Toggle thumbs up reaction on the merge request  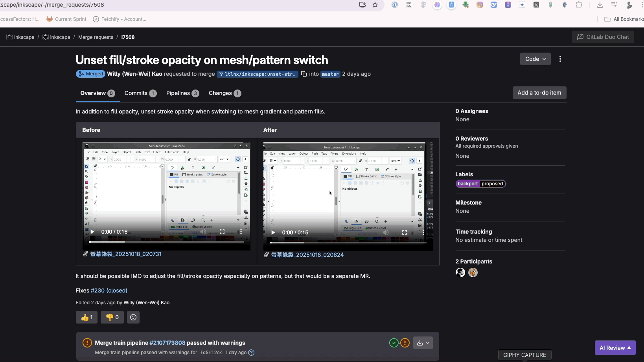click(86, 317)
